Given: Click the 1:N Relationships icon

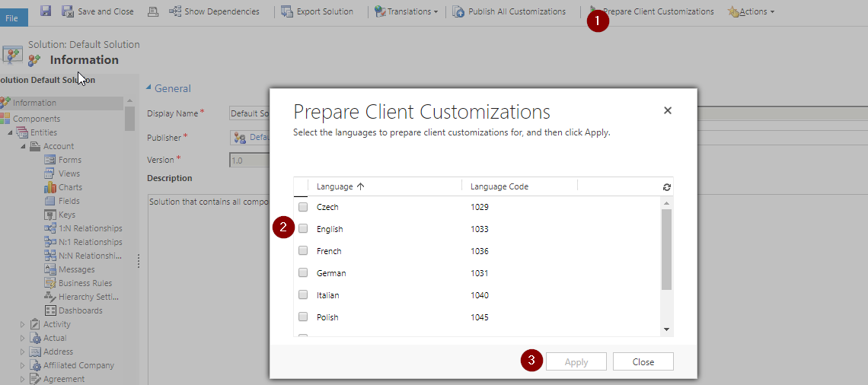Looking at the screenshot, I should pos(49,228).
